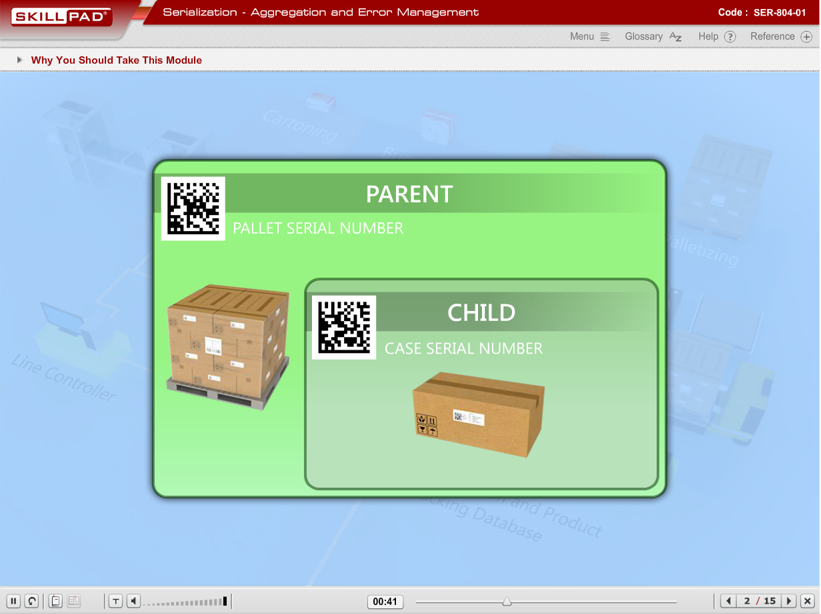
Task: Click the 'PALLET SERIAL NUMBER' label
Action: [318, 228]
